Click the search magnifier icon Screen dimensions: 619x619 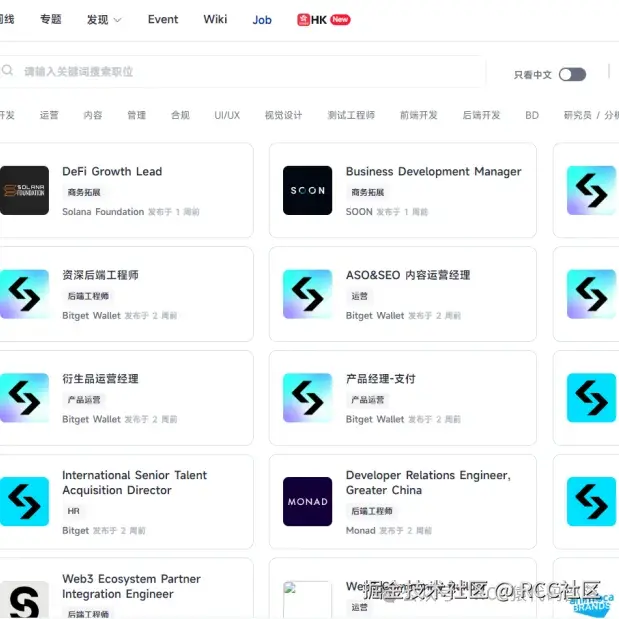7,71
